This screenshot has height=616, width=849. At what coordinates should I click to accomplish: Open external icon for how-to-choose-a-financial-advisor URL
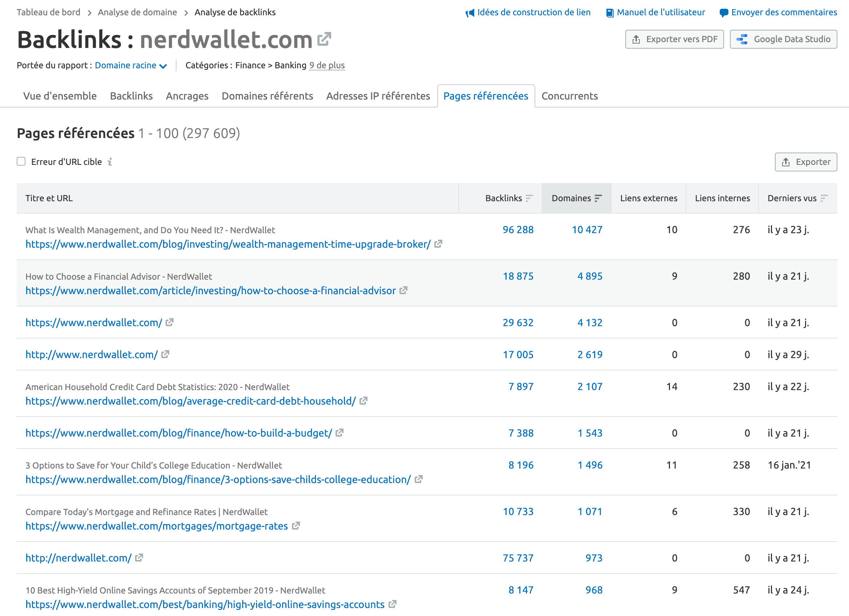point(403,291)
